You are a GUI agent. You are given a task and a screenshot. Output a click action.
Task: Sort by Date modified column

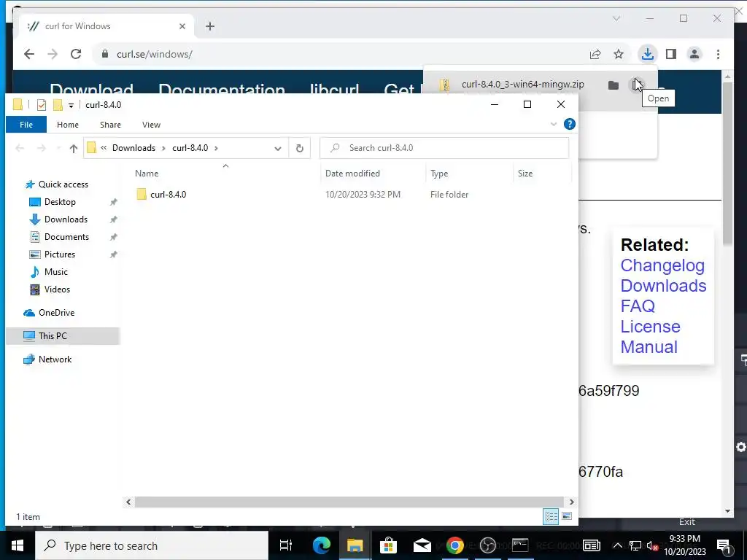pyautogui.click(x=352, y=174)
